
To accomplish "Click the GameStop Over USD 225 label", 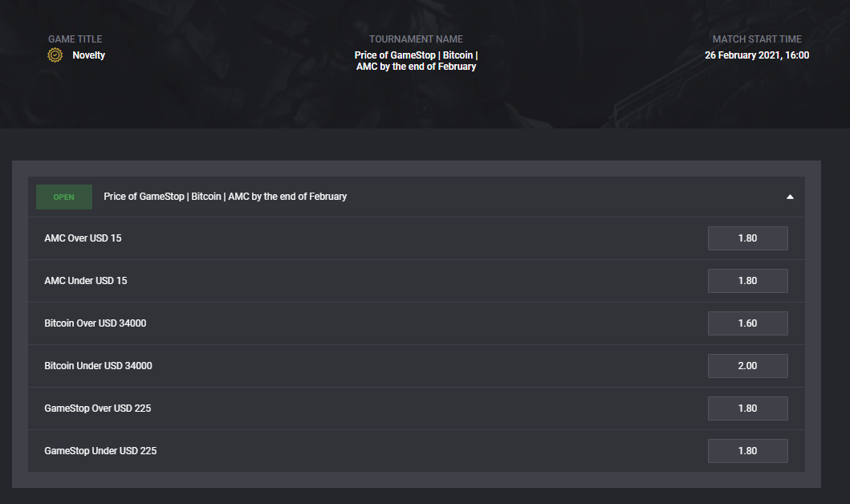I will tap(98, 408).
